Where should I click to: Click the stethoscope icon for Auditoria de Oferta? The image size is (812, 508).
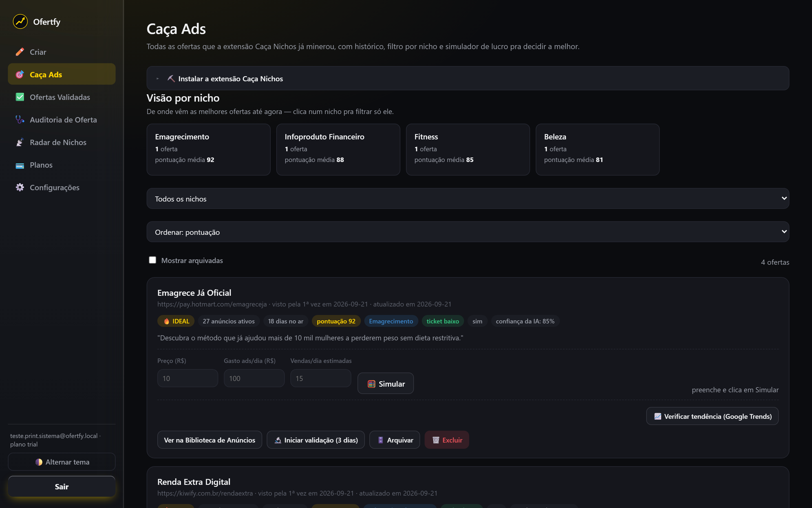pos(20,119)
